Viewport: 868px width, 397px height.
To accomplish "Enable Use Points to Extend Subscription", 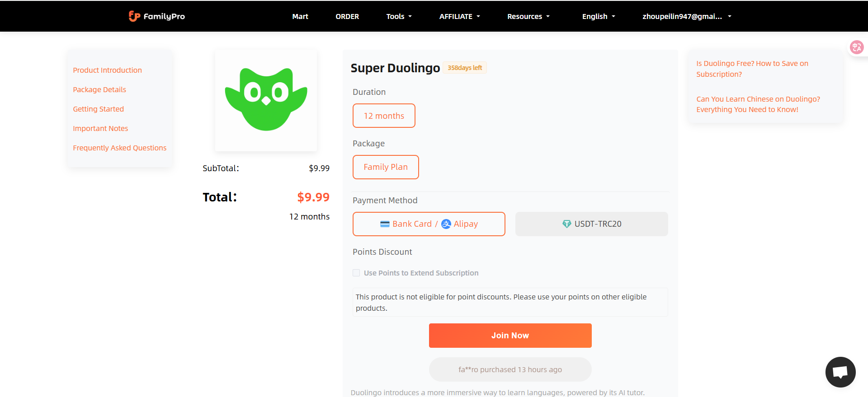I will click(x=356, y=273).
